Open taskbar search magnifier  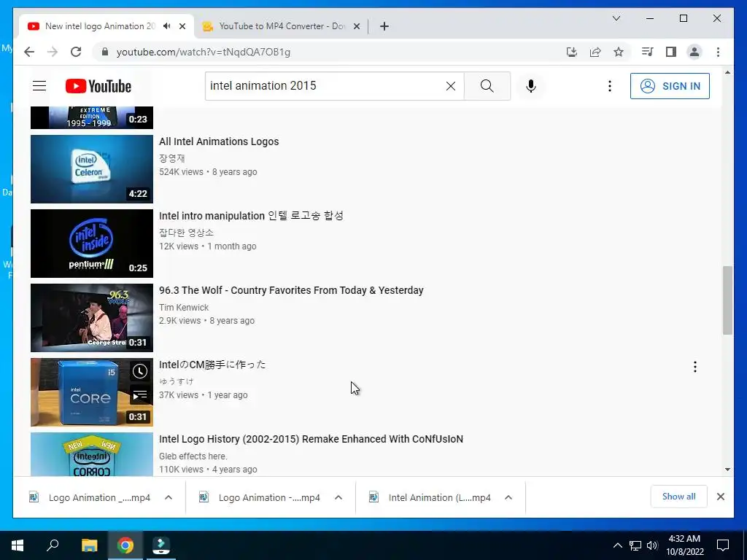[53, 545]
